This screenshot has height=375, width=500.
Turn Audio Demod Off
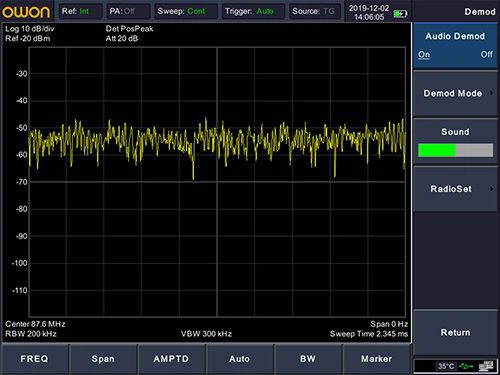[486, 54]
